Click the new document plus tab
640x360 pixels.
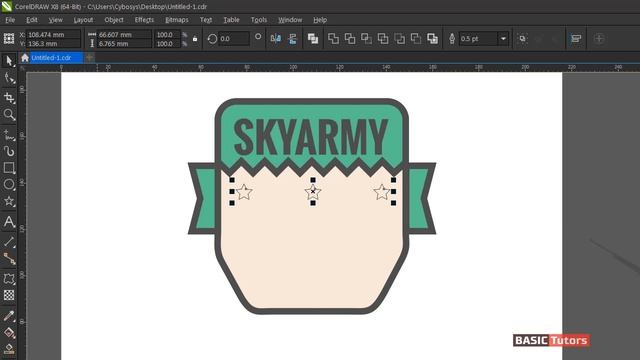click(x=89, y=58)
